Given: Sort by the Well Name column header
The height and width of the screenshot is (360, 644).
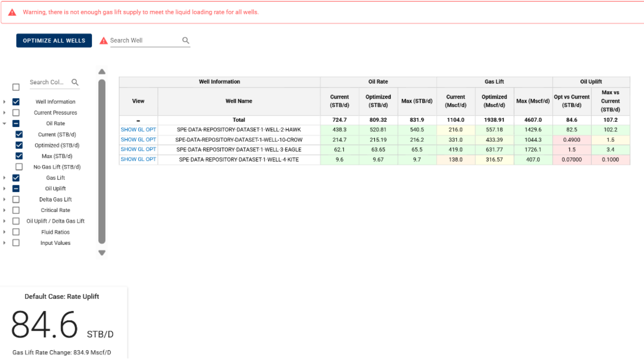Looking at the screenshot, I should click(x=239, y=101).
